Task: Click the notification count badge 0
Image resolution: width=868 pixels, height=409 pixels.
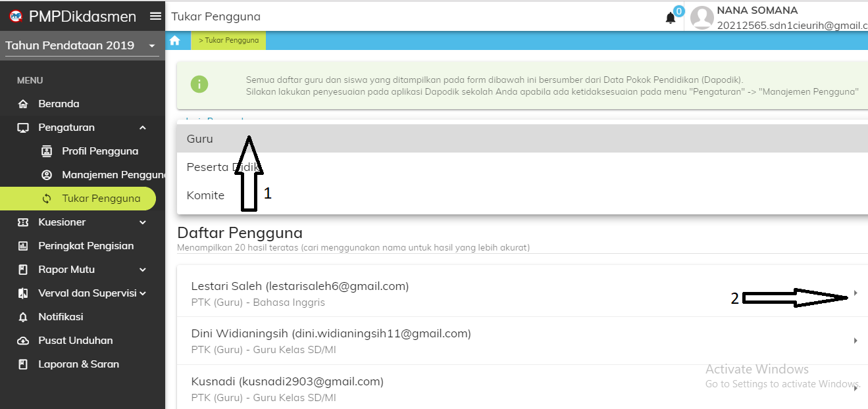Action: click(x=679, y=11)
